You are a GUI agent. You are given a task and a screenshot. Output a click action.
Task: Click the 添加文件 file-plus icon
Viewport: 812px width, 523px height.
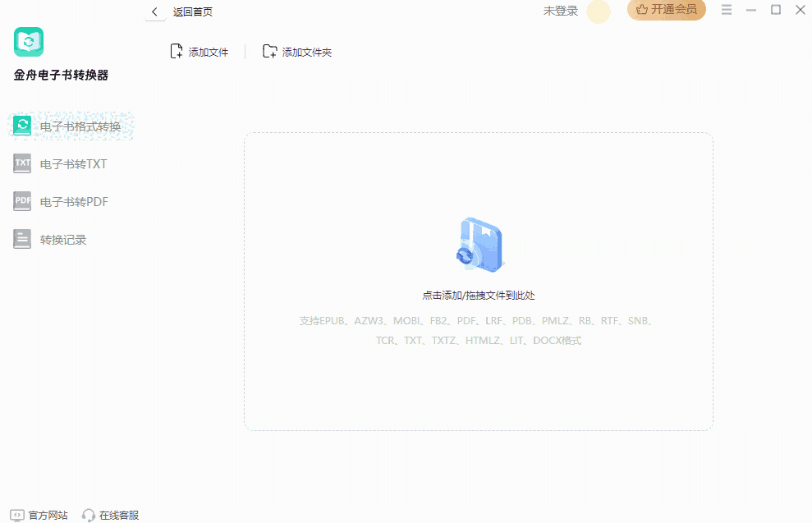click(x=175, y=50)
